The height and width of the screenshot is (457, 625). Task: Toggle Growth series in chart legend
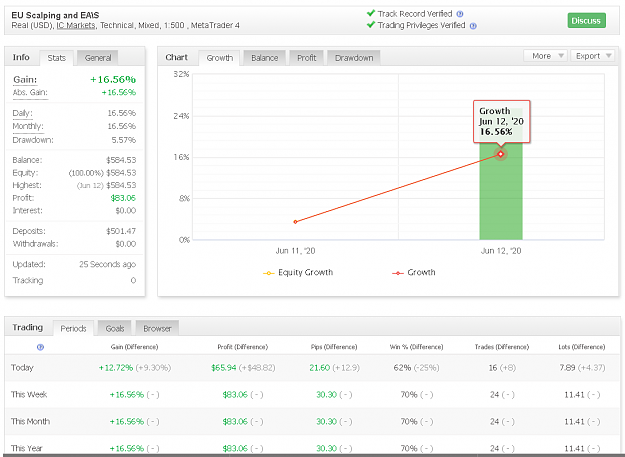point(414,273)
